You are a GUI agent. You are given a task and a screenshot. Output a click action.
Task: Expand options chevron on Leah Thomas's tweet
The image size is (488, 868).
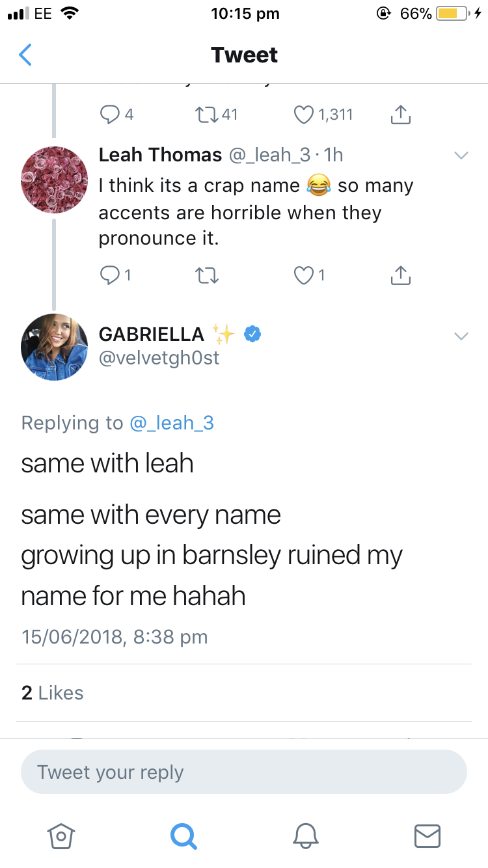461,156
